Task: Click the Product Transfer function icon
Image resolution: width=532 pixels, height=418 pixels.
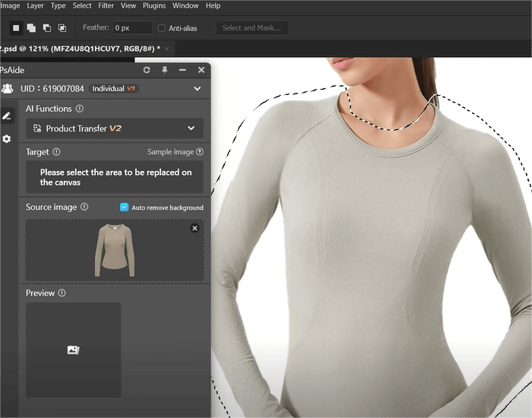Action: 37,128
